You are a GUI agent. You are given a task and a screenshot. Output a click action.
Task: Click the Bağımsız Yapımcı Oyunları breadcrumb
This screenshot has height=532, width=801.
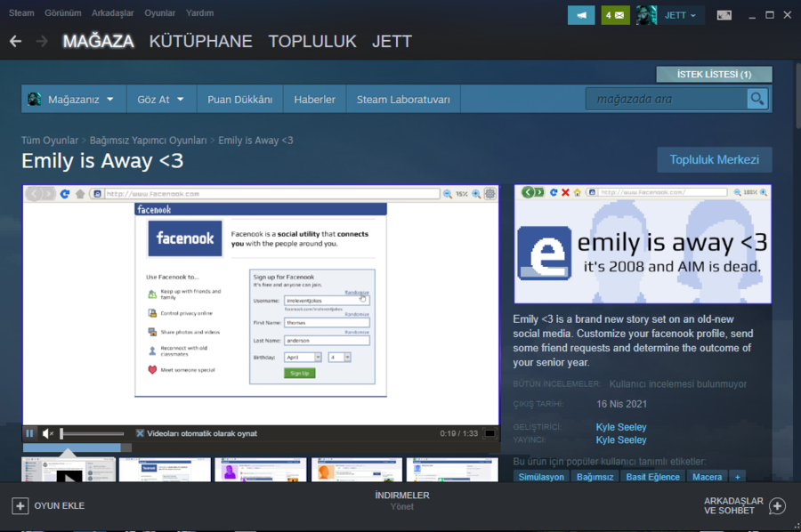[x=148, y=141]
